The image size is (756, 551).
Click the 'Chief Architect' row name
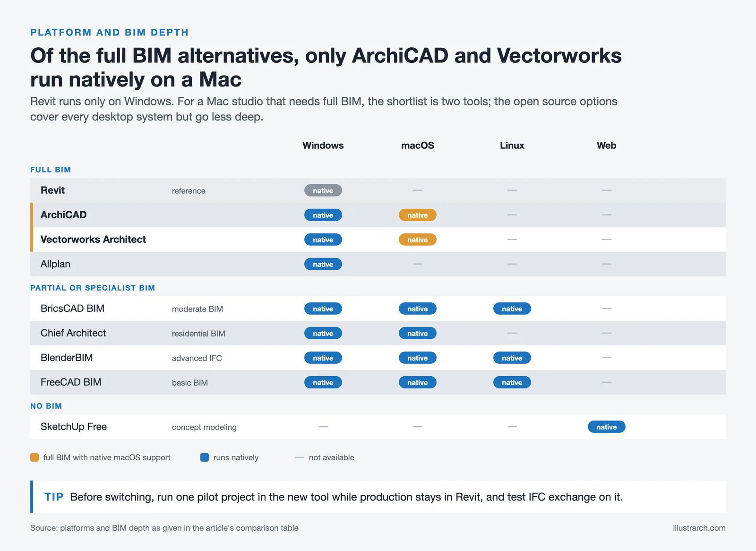coord(73,333)
